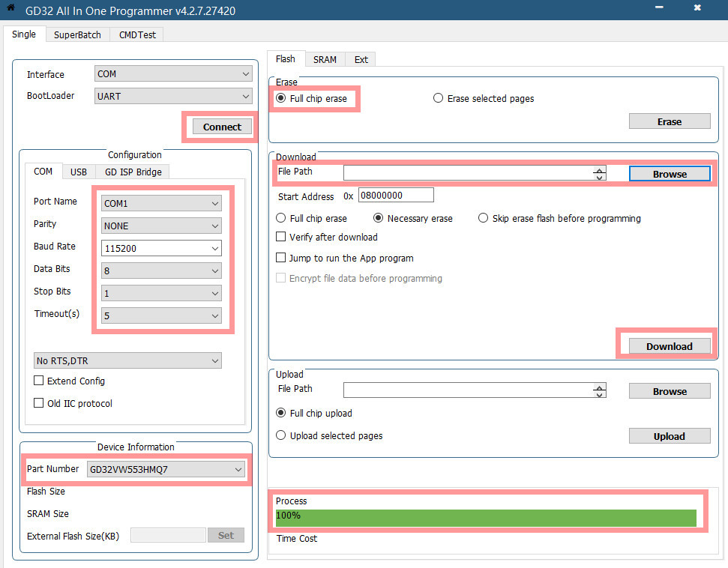The height and width of the screenshot is (568, 728).
Task: Expand the No RTS,DTR combo box
Action: coord(127,360)
